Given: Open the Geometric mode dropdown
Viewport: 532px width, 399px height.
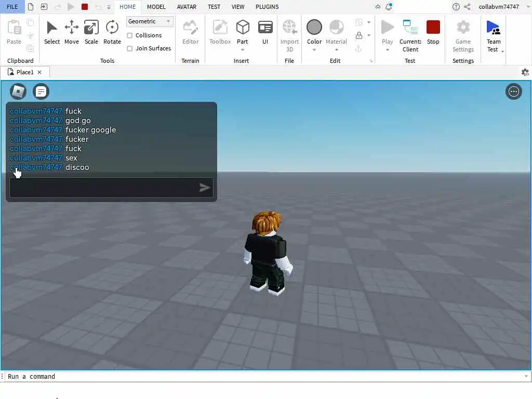Looking at the screenshot, I should pos(150,21).
